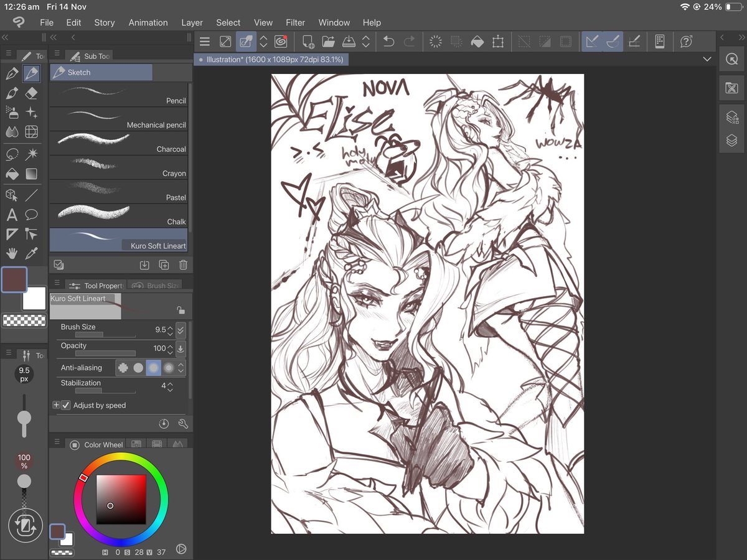Select the Ruler tool
This screenshot has height=560, width=747.
pos(12,234)
